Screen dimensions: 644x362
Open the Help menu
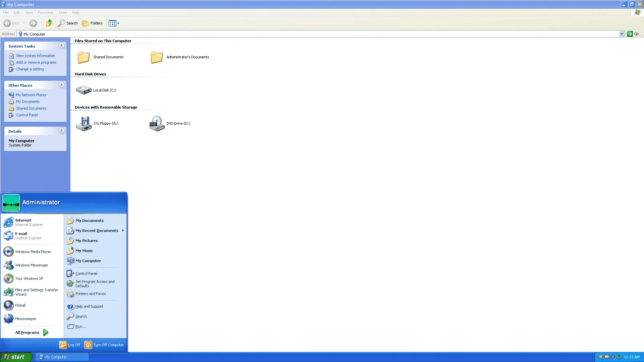coord(75,12)
